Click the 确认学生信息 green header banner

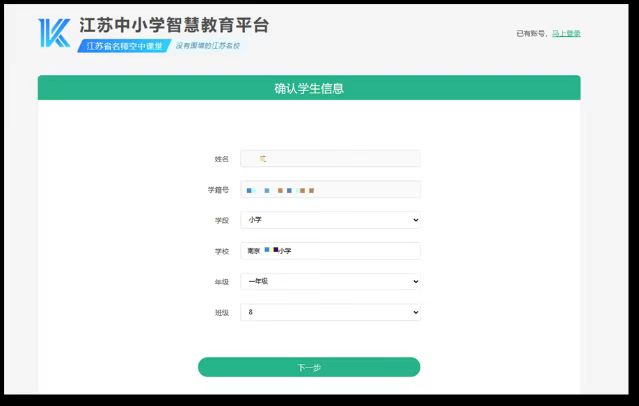point(309,88)
